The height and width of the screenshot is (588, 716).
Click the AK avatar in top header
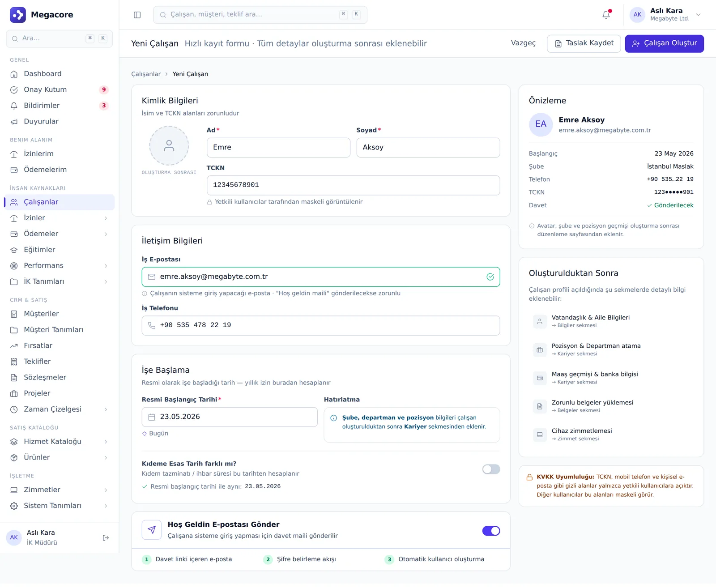(637, 15)
